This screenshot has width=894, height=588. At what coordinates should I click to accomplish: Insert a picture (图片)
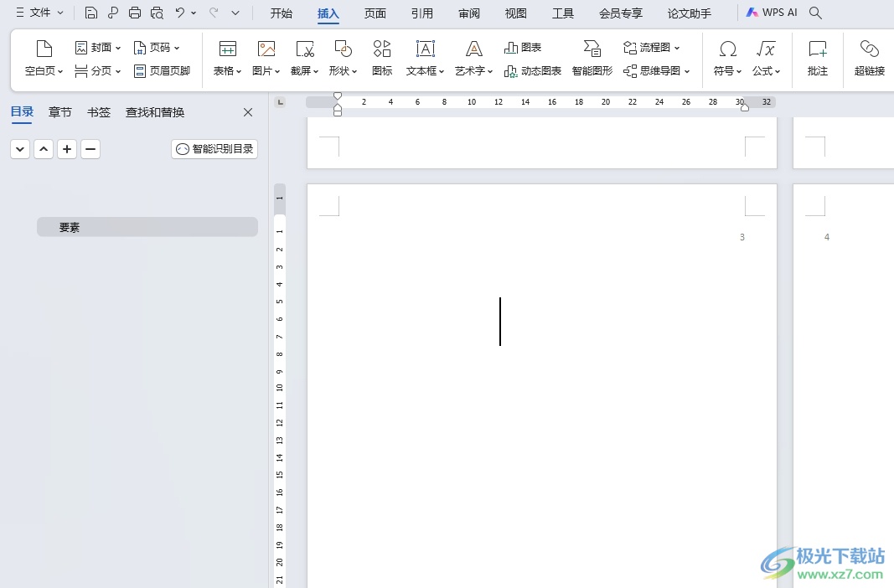tap(266, 58)
